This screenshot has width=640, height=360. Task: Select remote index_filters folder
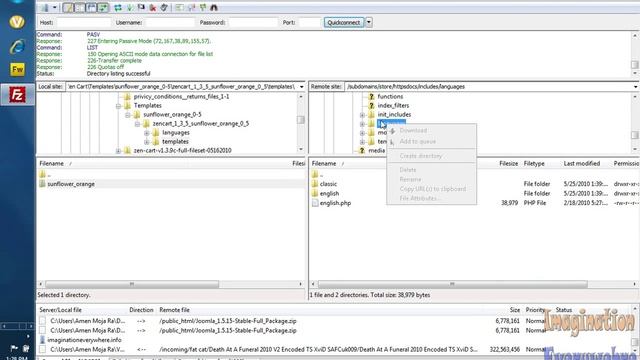point(393,106)
